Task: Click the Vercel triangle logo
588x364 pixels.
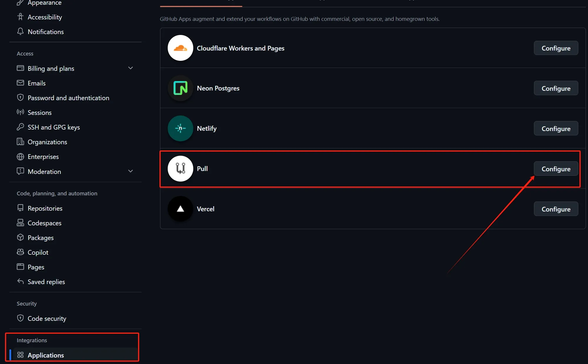Action: 180,209
